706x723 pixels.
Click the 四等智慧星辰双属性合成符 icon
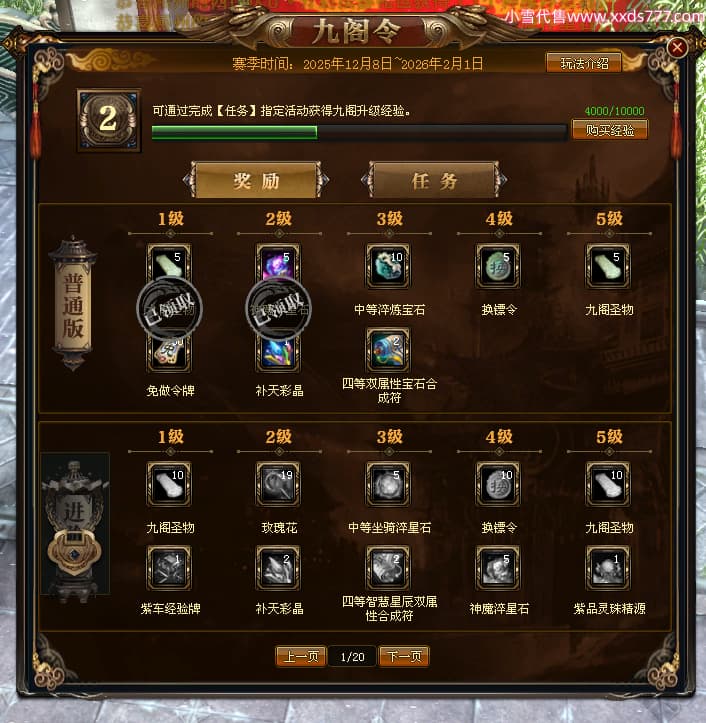(x=388, y=568)
